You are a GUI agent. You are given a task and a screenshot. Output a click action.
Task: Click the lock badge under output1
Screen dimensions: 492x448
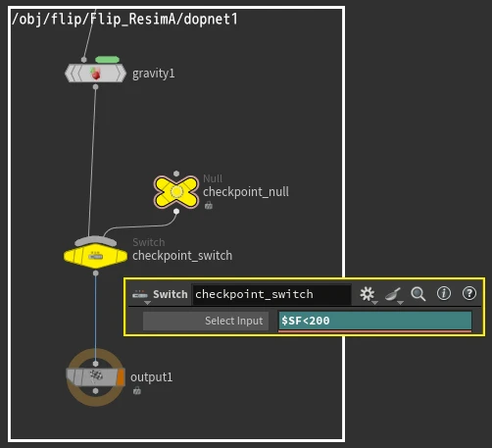pyautogui.click(x=137, y=390)
